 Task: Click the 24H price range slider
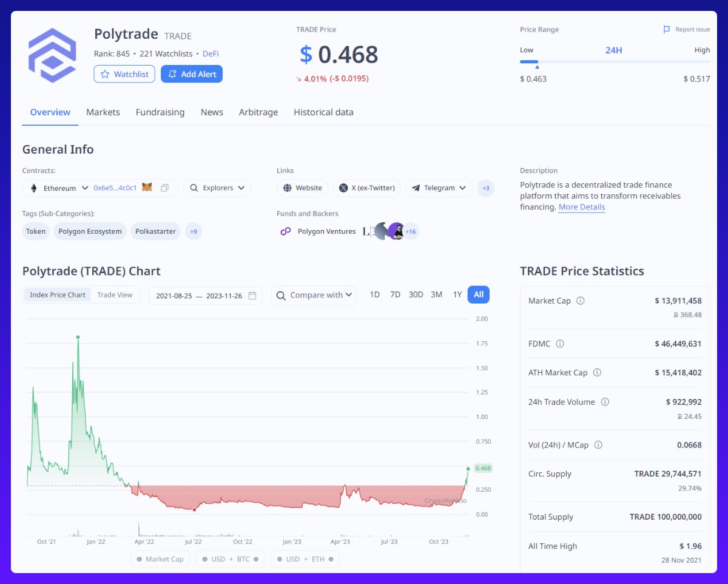click(x=614, y=61)
